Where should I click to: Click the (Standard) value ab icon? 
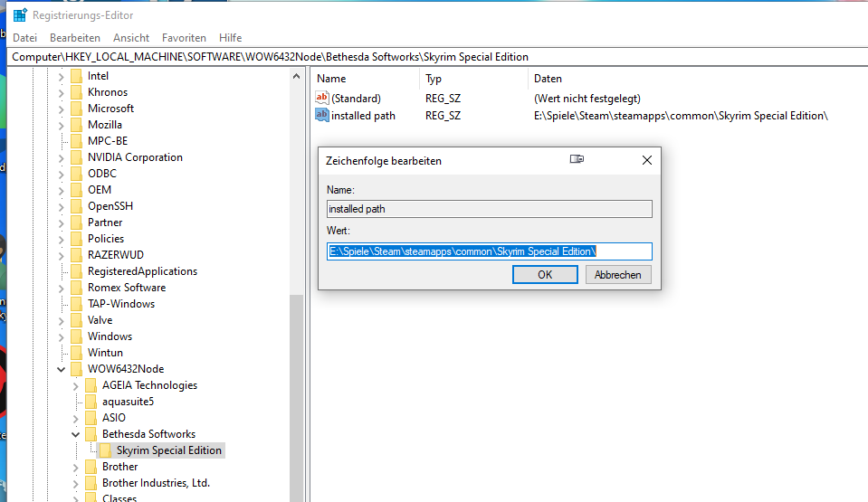pos(322,98)
